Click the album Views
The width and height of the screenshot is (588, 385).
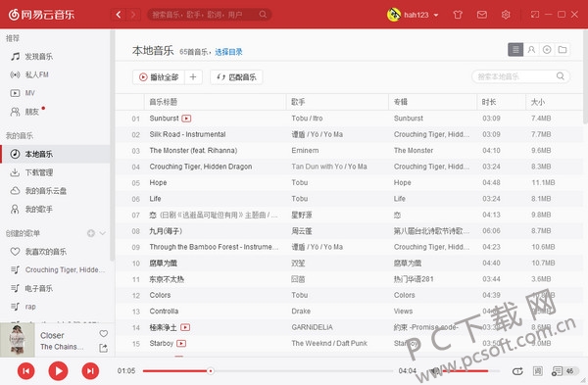(403, 312)
